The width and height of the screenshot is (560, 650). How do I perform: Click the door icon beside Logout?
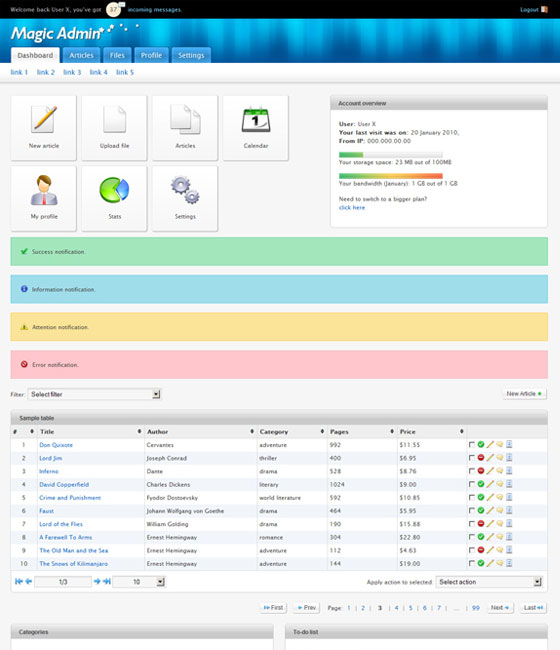point(544,10)
